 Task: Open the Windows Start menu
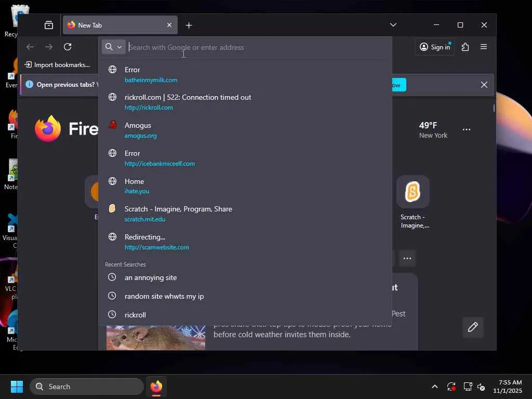pyautogui.click(x=17, y=387)
